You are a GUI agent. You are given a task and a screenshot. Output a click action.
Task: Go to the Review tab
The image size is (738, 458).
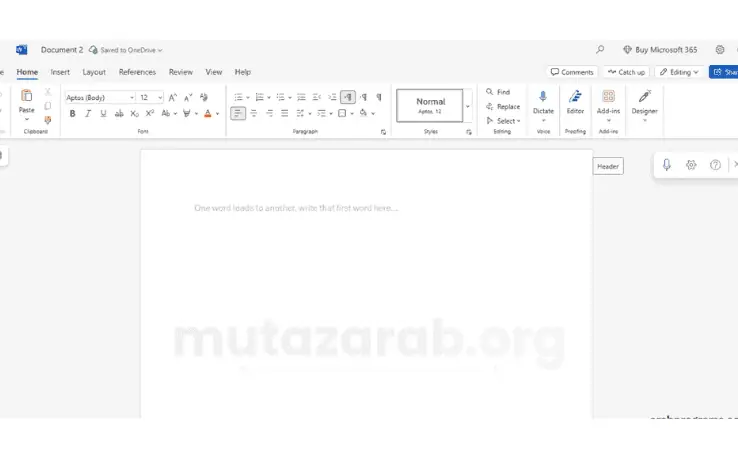click(x=181, y=72)
